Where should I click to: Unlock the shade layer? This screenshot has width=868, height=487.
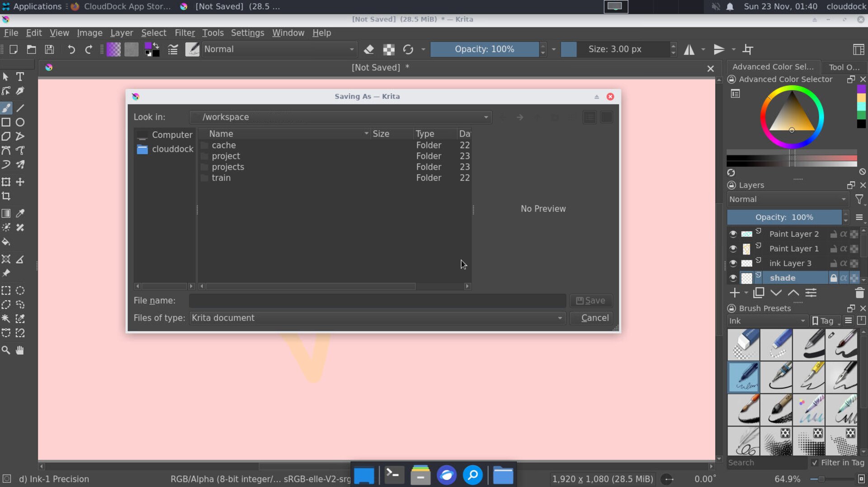tap(833, 277)
